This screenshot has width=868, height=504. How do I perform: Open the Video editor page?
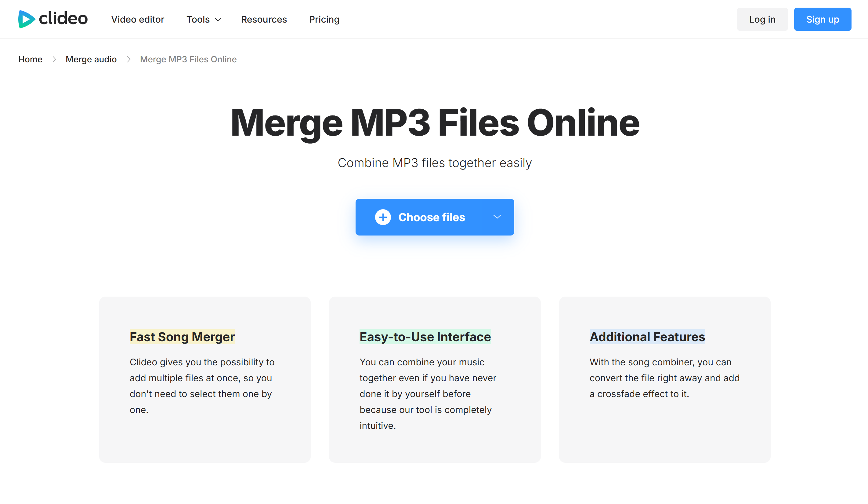coord(137,19)
